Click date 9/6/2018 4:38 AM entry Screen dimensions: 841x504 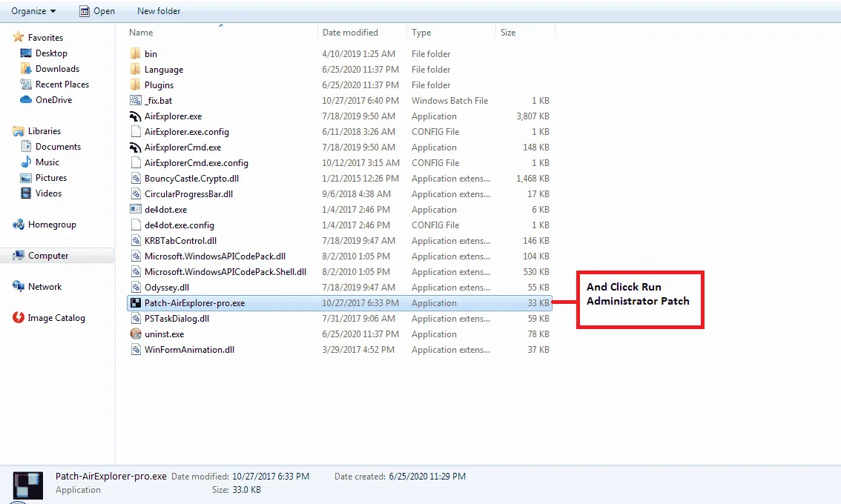356,193
